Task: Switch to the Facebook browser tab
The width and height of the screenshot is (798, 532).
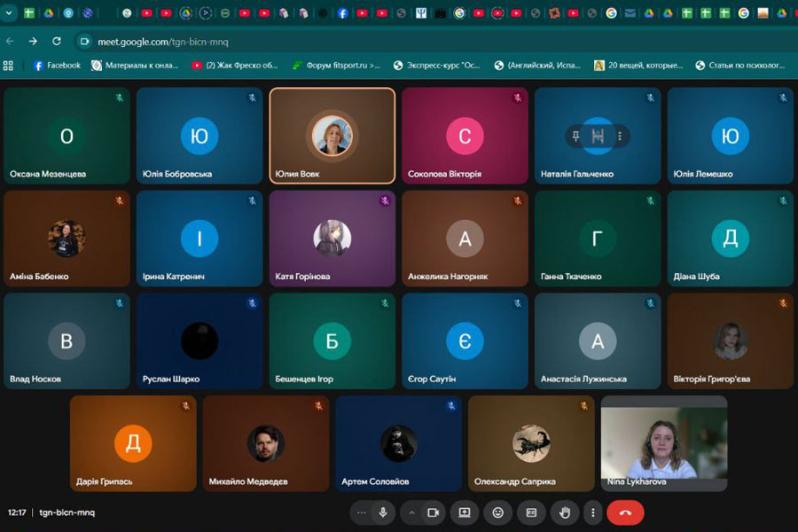Action: coord(342,13)
